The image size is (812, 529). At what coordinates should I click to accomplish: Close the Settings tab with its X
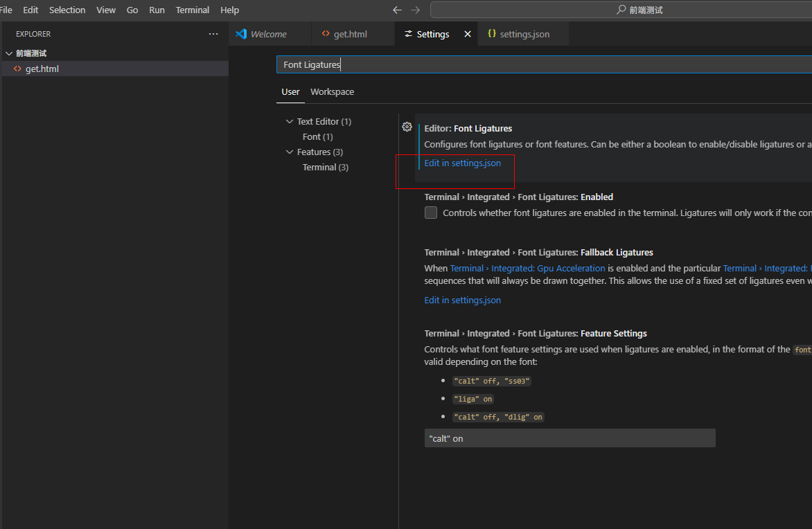pyautogui.click(x=468, y=34)
